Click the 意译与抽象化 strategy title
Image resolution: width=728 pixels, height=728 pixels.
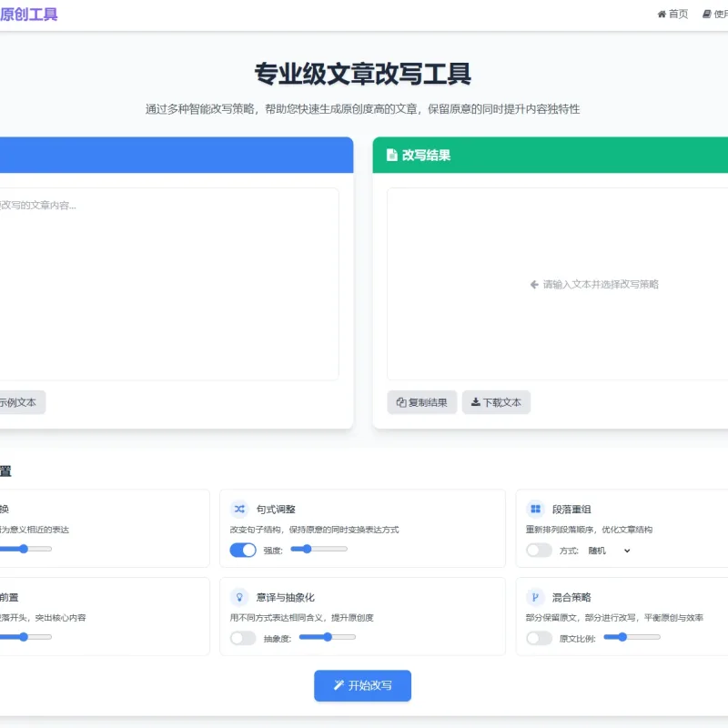click(x=286, y=598)
